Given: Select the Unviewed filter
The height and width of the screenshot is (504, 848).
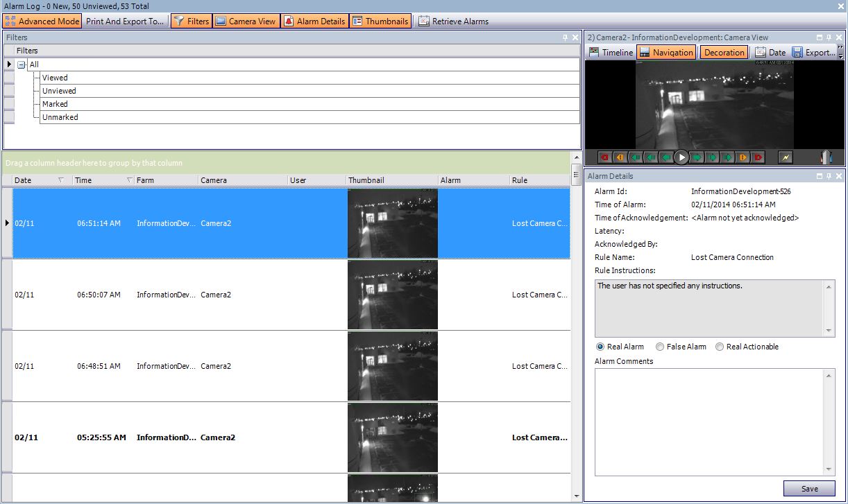Looking at the screenshot, I should [310, 91].
